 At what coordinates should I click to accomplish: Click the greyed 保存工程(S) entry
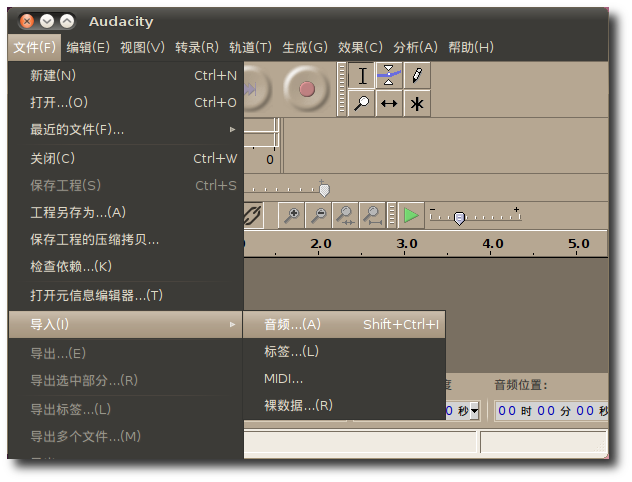[x=126, y=185]
